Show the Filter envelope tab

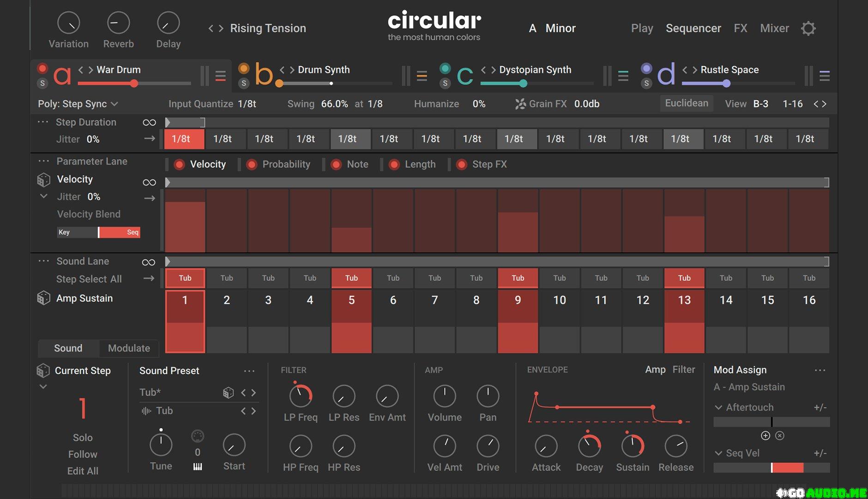[683, 370]
